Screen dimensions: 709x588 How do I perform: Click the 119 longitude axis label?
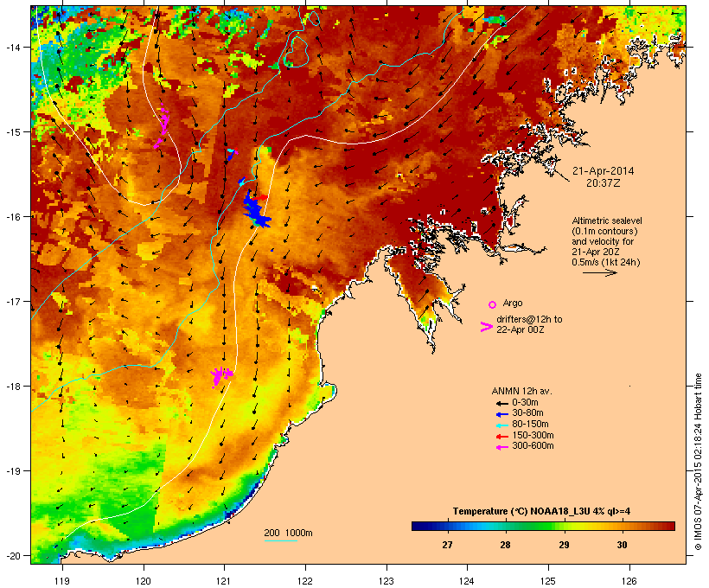[62, 581]
